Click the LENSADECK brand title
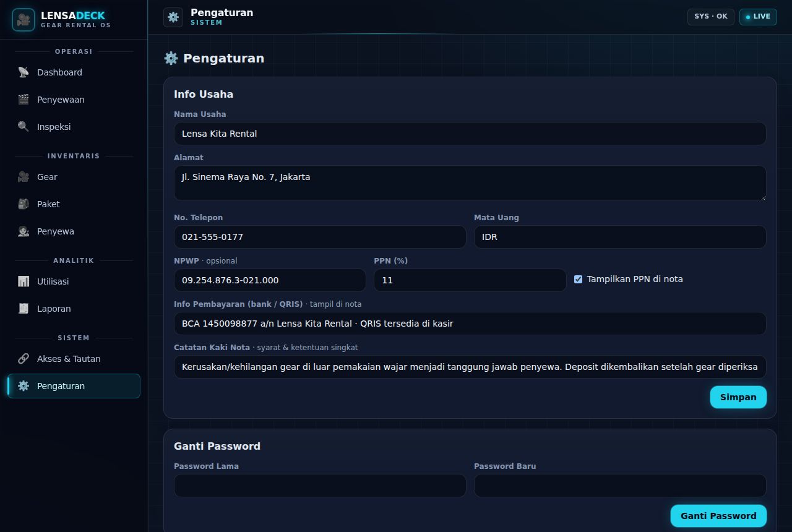 pos(73,15)
